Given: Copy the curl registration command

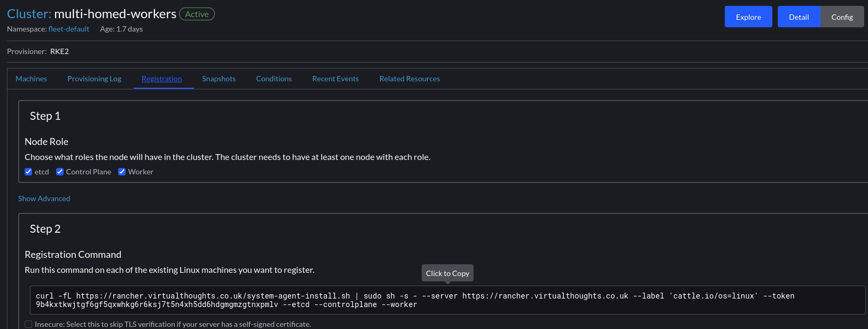Looking at the screenshot, I should coord(447,300).
